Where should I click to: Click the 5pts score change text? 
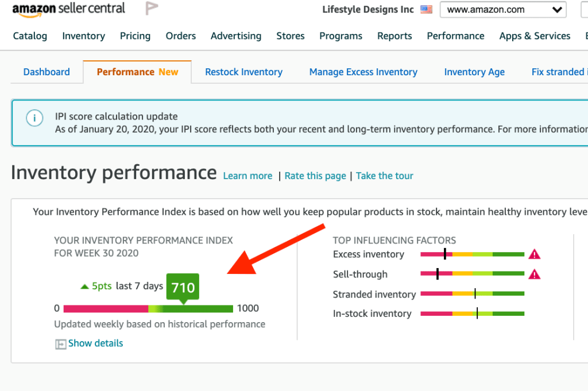pyautogui.click(x=102, y=286)
